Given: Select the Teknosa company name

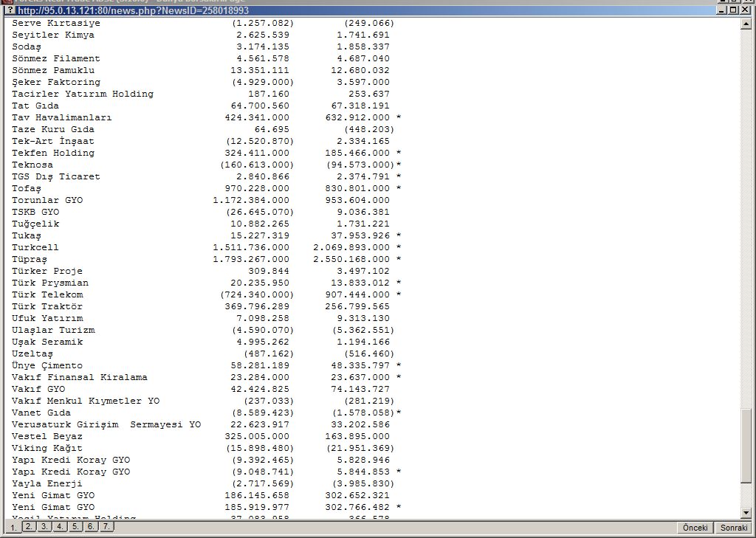Looking at the screenshot, I should [x=32, y=165].
